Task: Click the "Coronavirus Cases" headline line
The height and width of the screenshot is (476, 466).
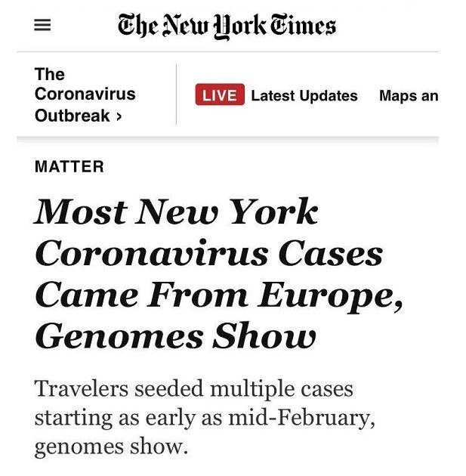Action: 208,253
